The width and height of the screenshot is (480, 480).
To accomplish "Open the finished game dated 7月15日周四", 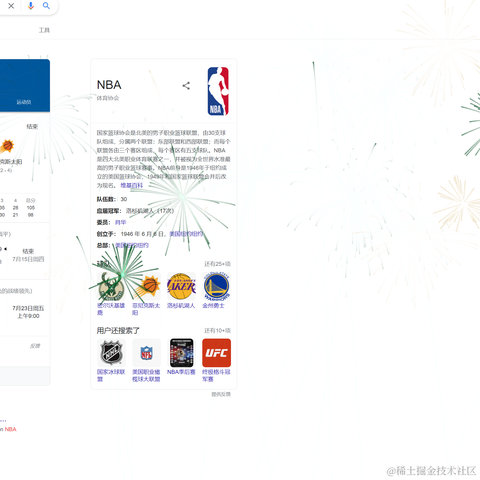I will (28, 255).
